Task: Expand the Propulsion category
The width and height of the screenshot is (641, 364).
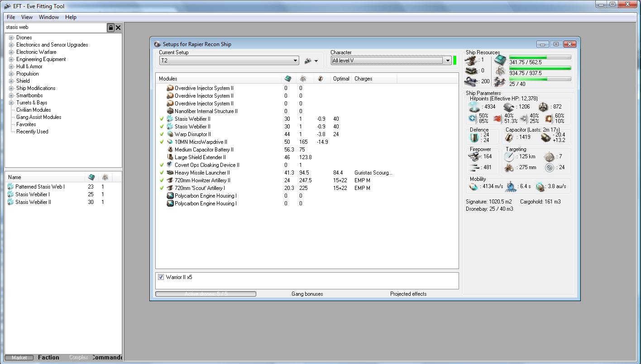Action: coord(11,74)
